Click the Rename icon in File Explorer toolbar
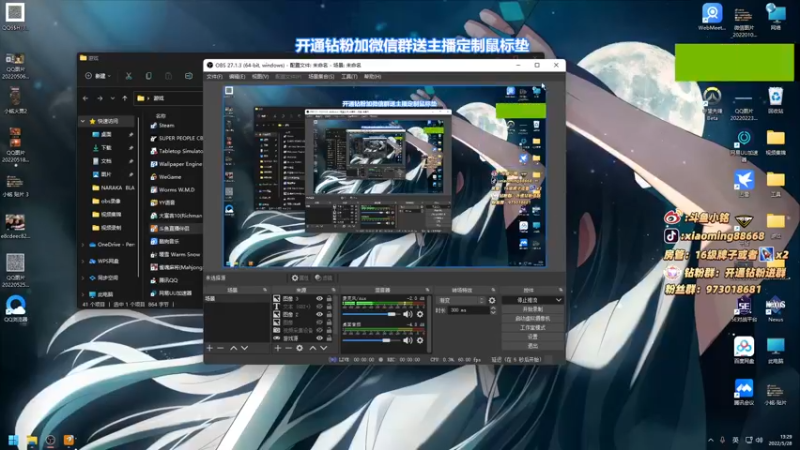Viewport: 800px width, 450px height. 189,76
